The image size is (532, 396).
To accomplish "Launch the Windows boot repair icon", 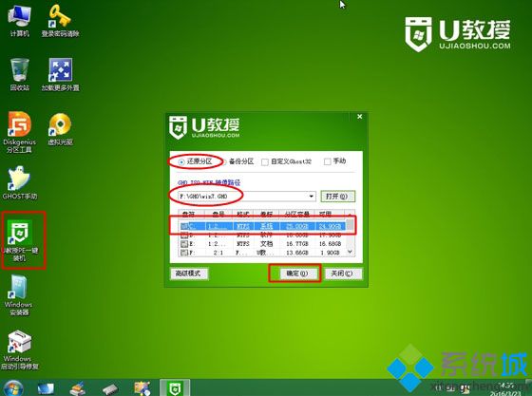I will click(19, 349).
